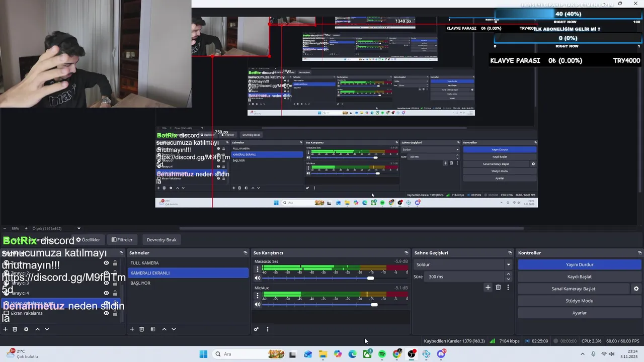Open Özellikler for selected source

[x=88, y=240]
